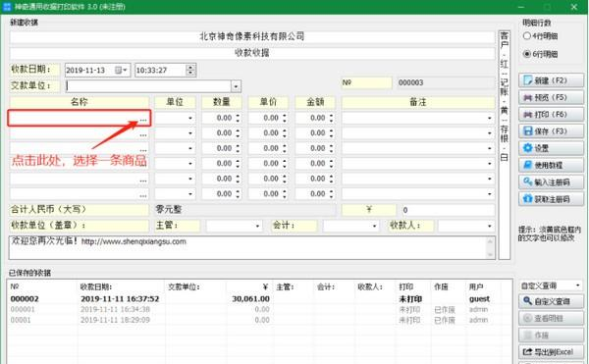
Task: Click the receipt number field 000003
Action: [x=447, y=82]
